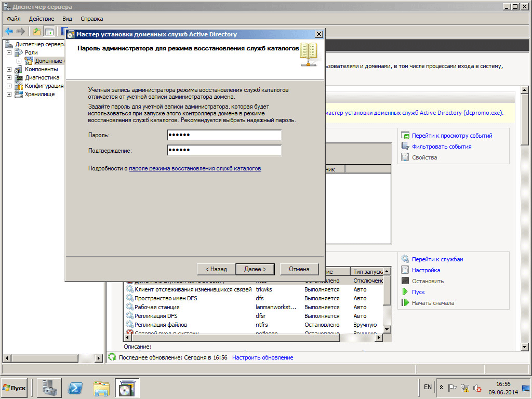Click the Up one level folder icon
Screen dimensions: 532x399
[37, 31]
